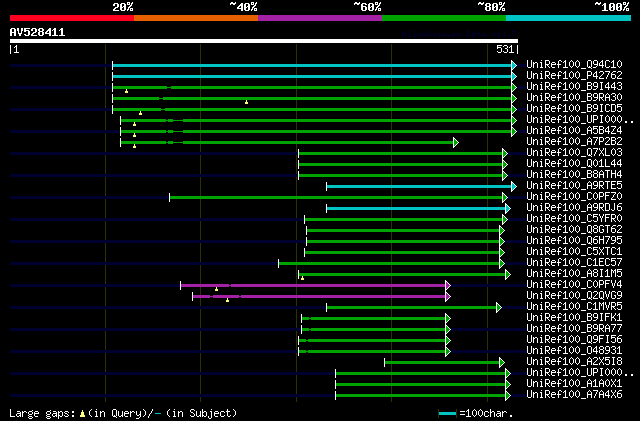This screenshot has width=640, height=421.
Task: Click the short green alignment bar for A2X5I8
Action: click(442, 363)
